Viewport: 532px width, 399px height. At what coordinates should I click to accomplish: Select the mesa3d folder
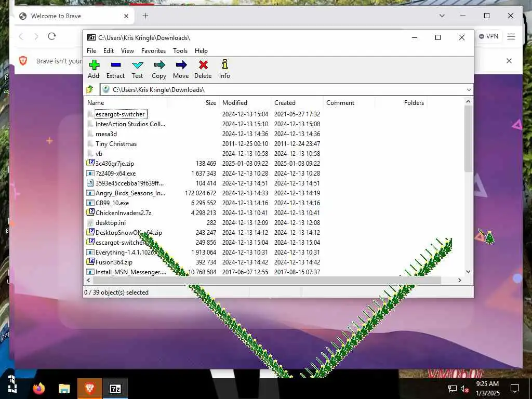pos(106,134)
